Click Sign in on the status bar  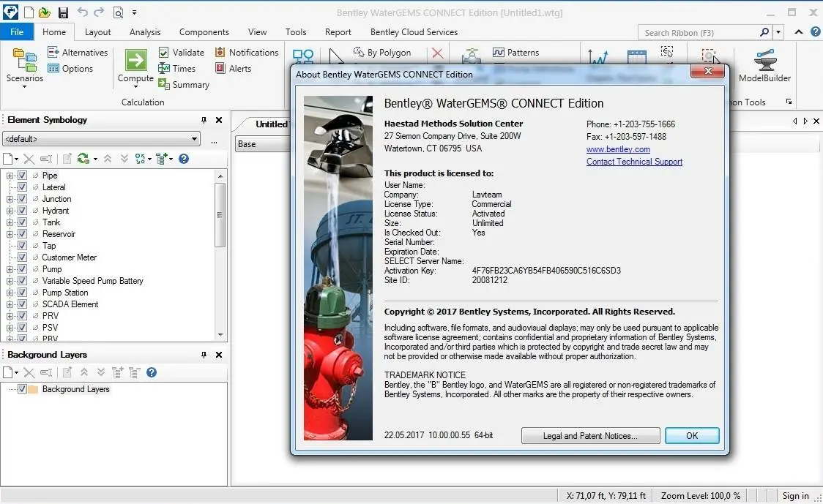(x=795, y=496)
